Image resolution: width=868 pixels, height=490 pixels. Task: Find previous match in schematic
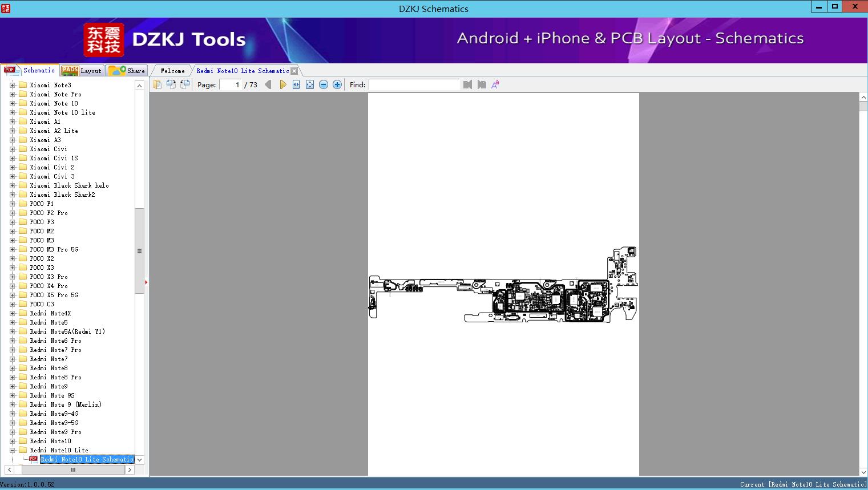coord(468,84)
